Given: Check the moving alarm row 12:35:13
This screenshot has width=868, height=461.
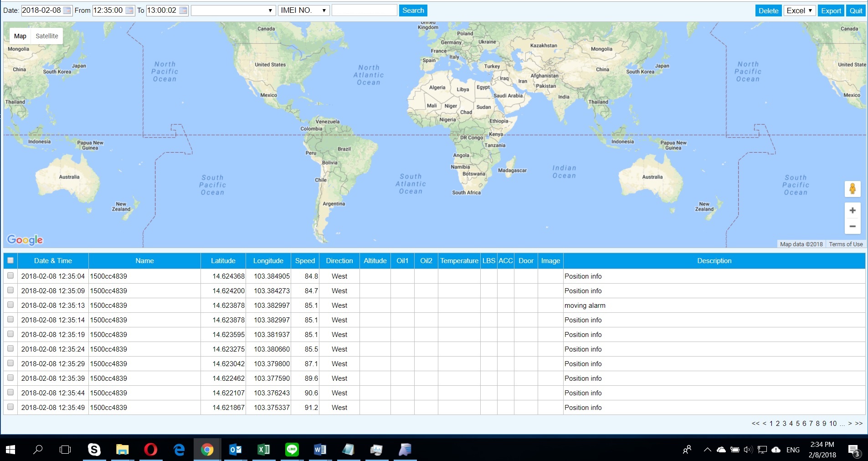Looking at the screenshot, I should (x=10, y=305).
